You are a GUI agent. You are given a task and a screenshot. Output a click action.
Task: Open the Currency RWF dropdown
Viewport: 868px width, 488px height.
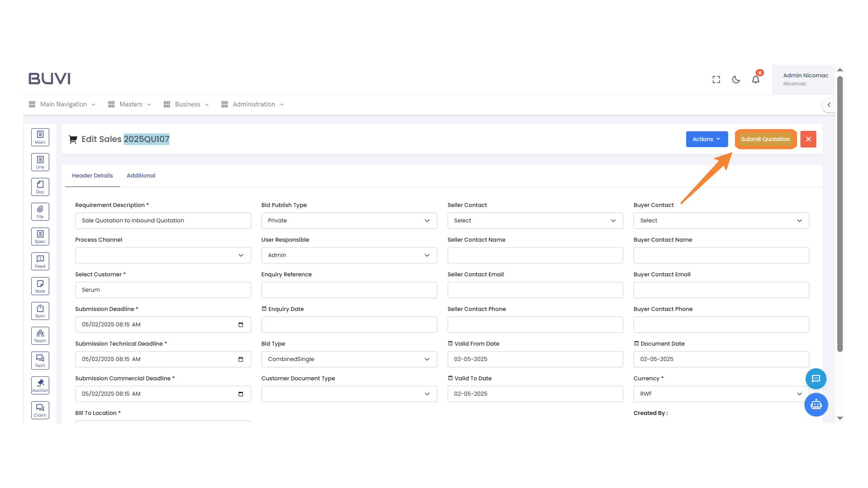[x=721, y=394]
